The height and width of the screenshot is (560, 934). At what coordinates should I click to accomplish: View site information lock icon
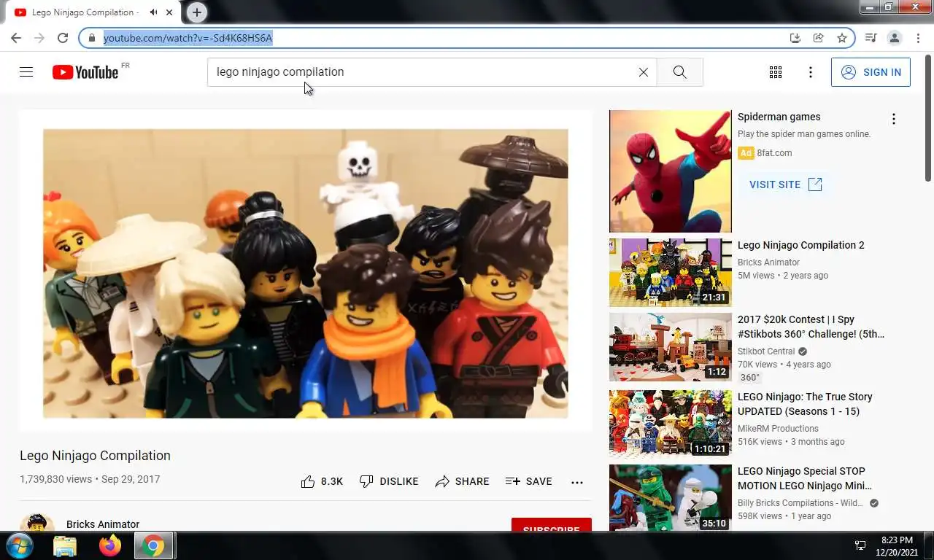(92, 38)
